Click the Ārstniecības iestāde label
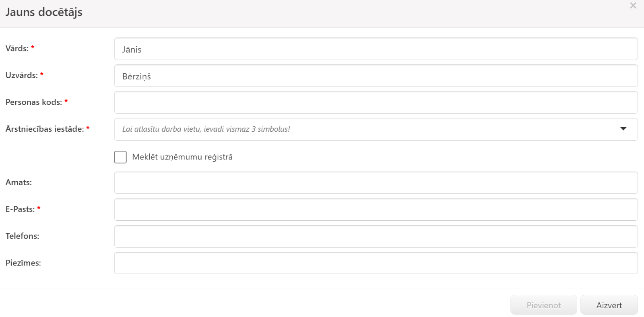Screen dimensions: 644x317 (45, 129)
